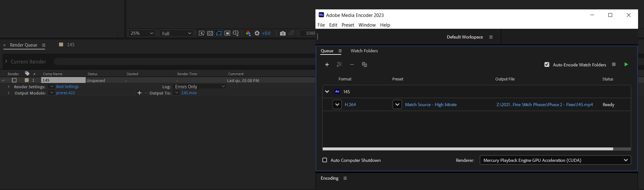Click the prores 422 output module link
Screen dimensions: 644x190
pyautogui.click(x=66, y=93)
